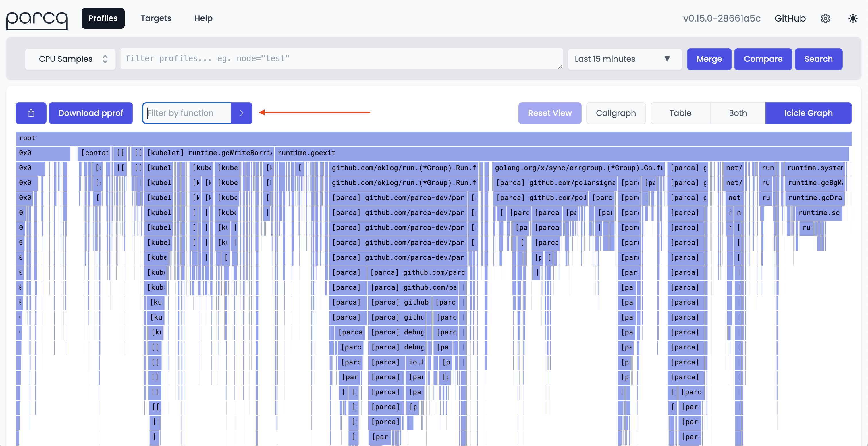868x446 pixels.
Task: Toggle the light/dark theme sun icon
Action: [x=852, y=18]
